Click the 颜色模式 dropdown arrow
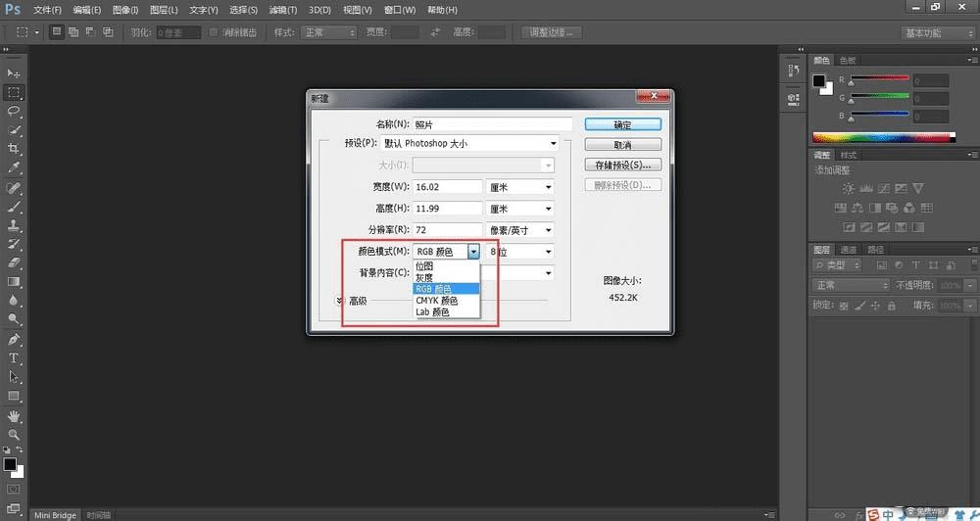This screenshot has height=521, width=980. 473,252
